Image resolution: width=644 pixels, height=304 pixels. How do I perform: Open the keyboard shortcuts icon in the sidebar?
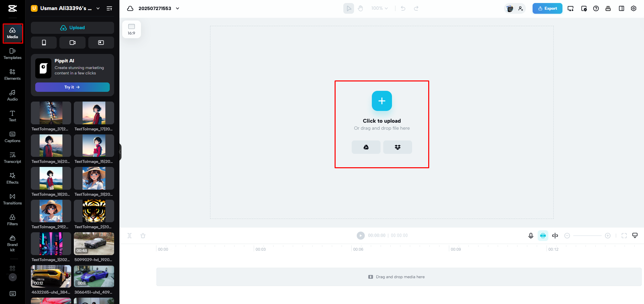13,294
